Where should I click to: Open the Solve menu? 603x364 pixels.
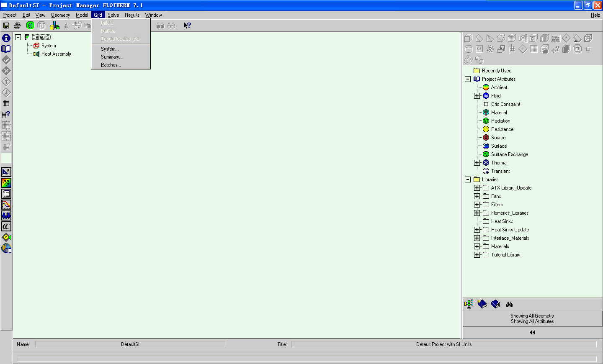[x=113, y=15]
